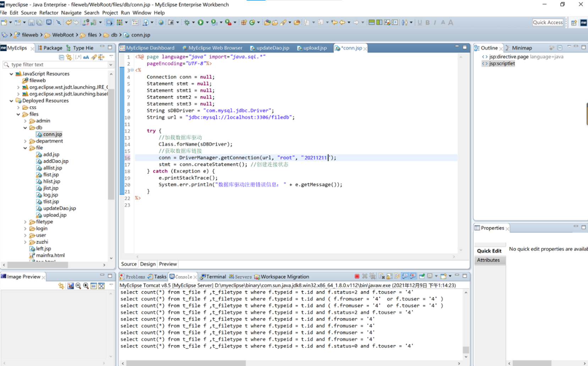Click the capture camera toolbar icon

171,22
